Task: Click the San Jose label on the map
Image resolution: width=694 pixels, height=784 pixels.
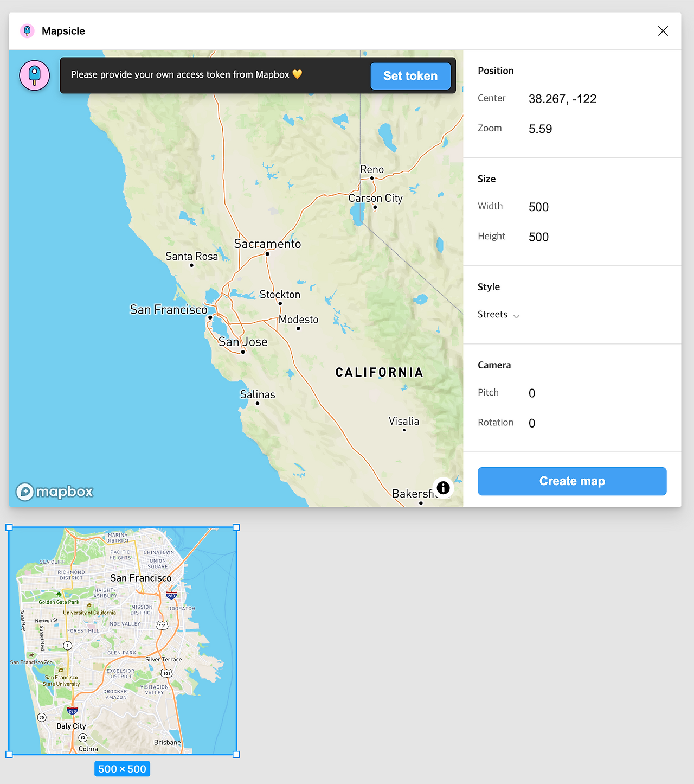Action: [x=243, y=342]
